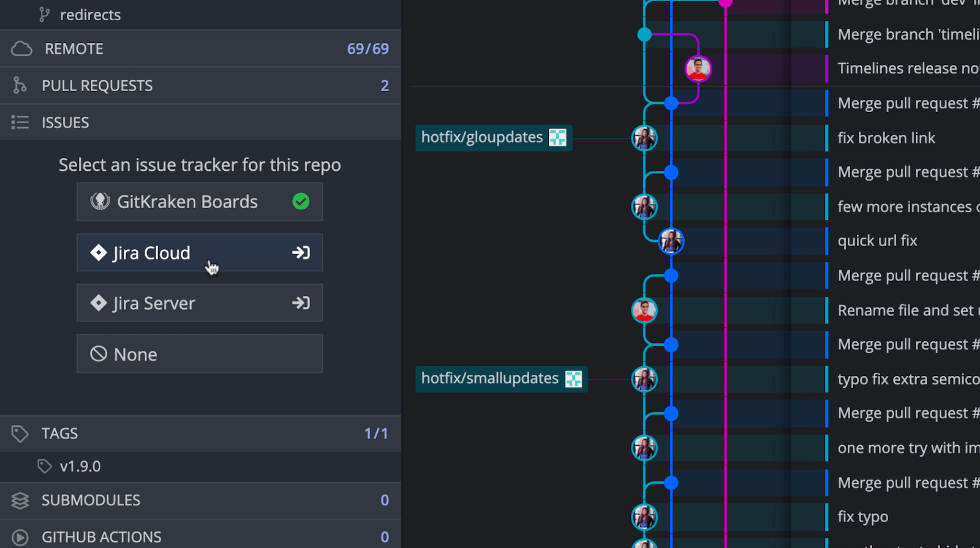
Task: Click the GitHub Actions play icon
Action: tap(20, 537)
